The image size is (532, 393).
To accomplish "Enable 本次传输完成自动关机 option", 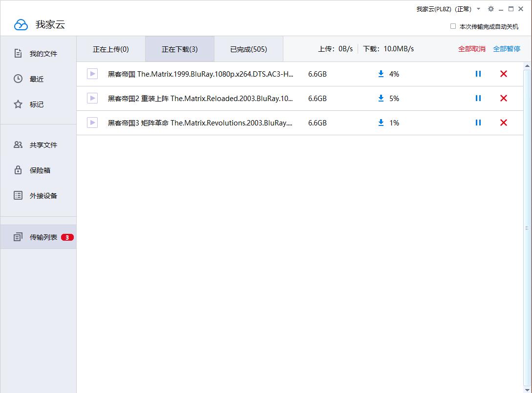I will pos(453,26).
